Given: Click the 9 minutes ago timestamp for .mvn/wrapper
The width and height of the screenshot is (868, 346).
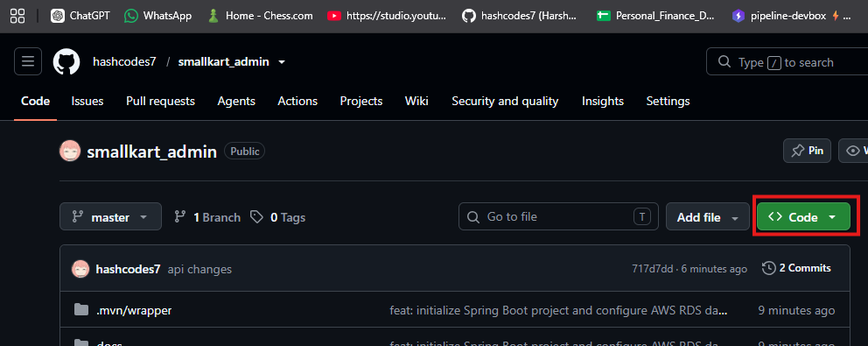Looking at the screenshot, I should pos(796,310).
